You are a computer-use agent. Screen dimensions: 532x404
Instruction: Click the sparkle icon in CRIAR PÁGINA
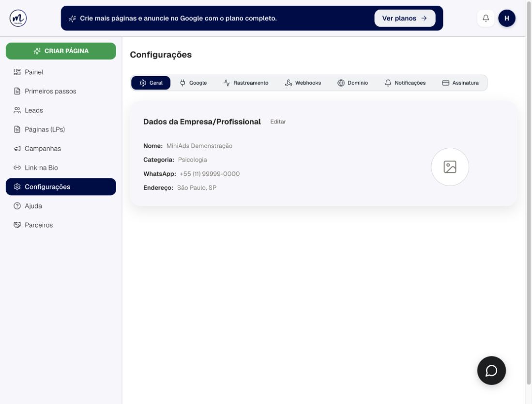pos(37,51)
